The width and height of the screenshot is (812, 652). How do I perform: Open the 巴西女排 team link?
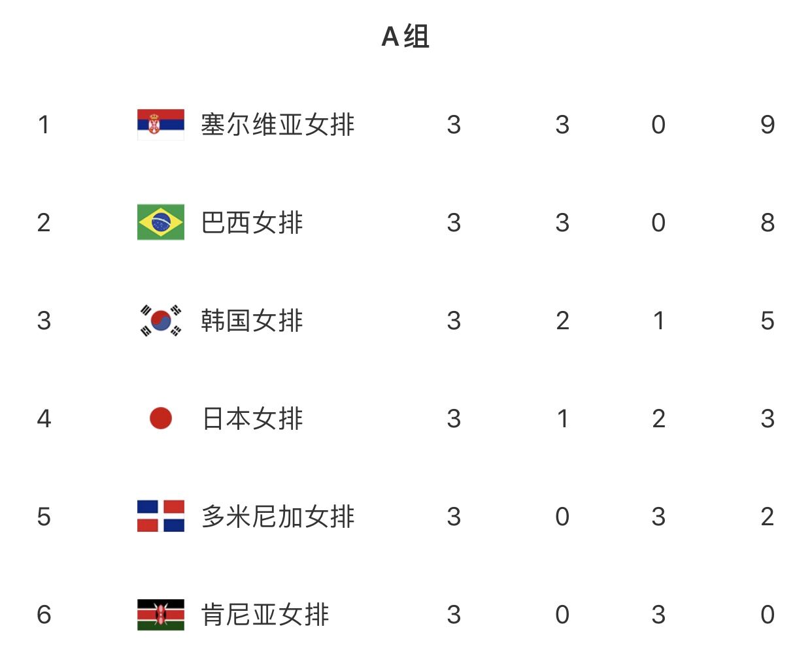[252, 222]
